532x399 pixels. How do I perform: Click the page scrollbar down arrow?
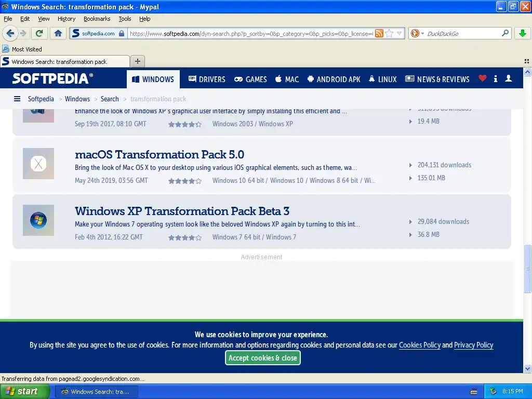coord(528,369)
